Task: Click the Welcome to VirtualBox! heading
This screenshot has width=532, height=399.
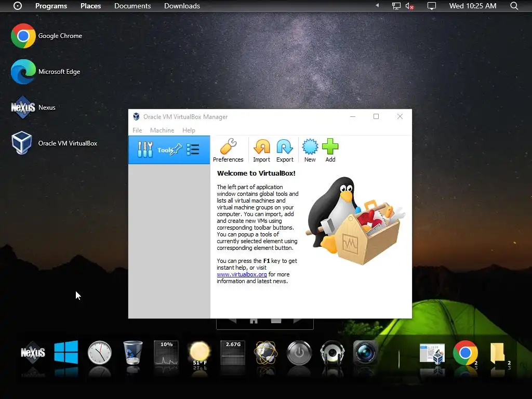Action: tap(256, 173)
